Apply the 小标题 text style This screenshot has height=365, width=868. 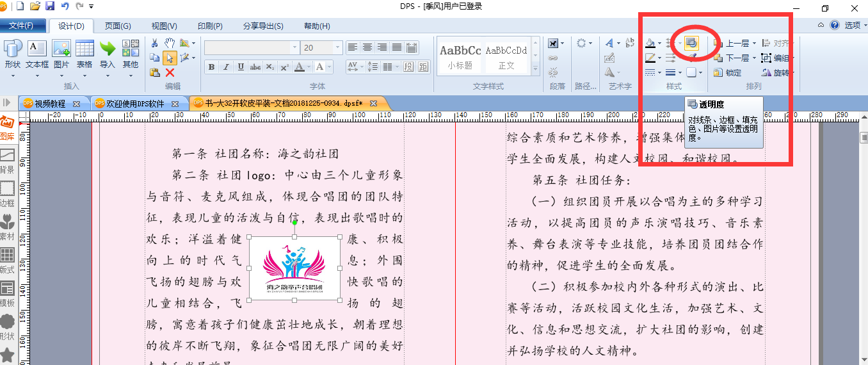click(x=460, y=56)
